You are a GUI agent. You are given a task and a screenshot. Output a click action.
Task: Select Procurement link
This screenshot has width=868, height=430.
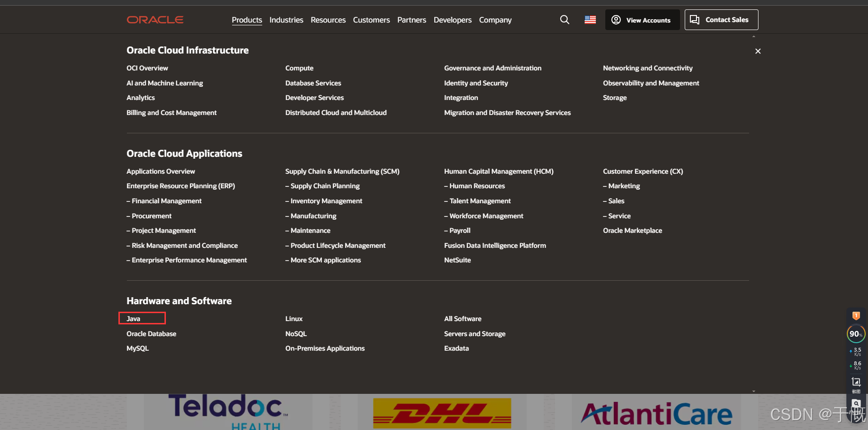tap(149, 216)
